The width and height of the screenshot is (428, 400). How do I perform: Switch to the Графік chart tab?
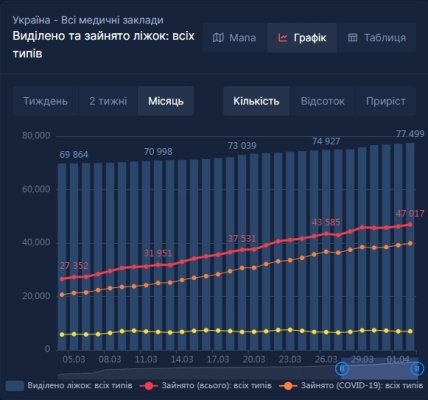302,38
